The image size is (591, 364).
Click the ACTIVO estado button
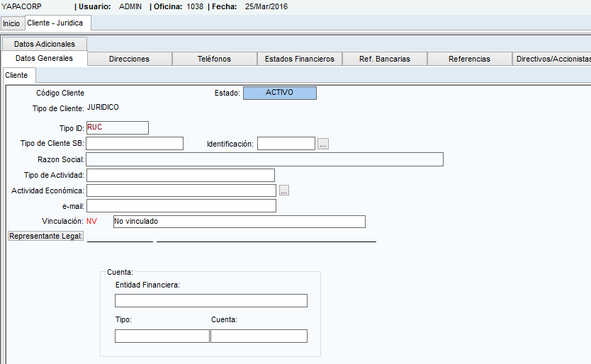click(x=280, y=93)
